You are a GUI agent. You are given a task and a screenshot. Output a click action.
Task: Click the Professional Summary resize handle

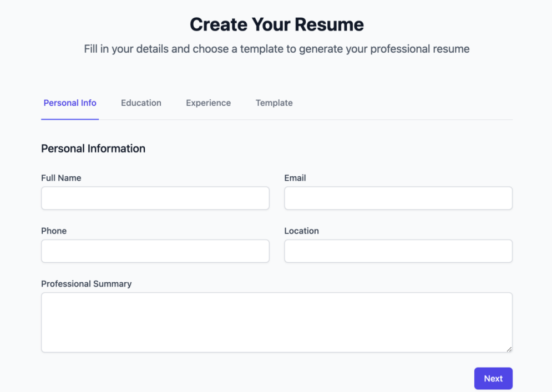click(x=509, y=349)
